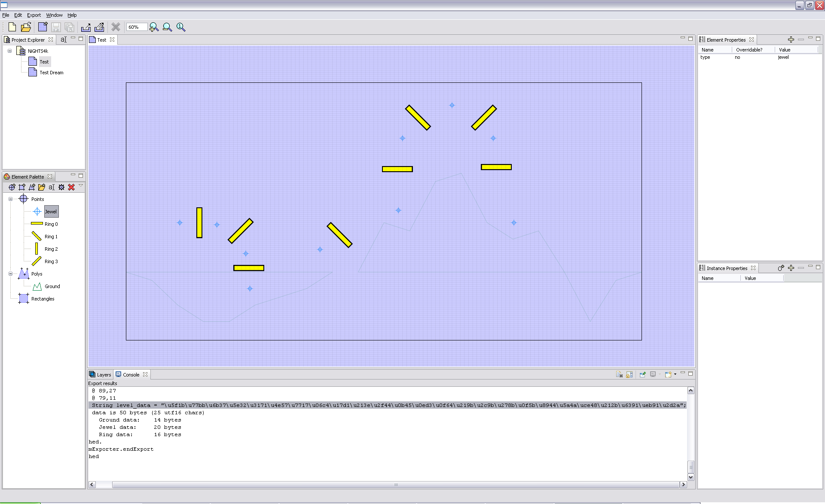Clear the console output

tap(619, 374)
